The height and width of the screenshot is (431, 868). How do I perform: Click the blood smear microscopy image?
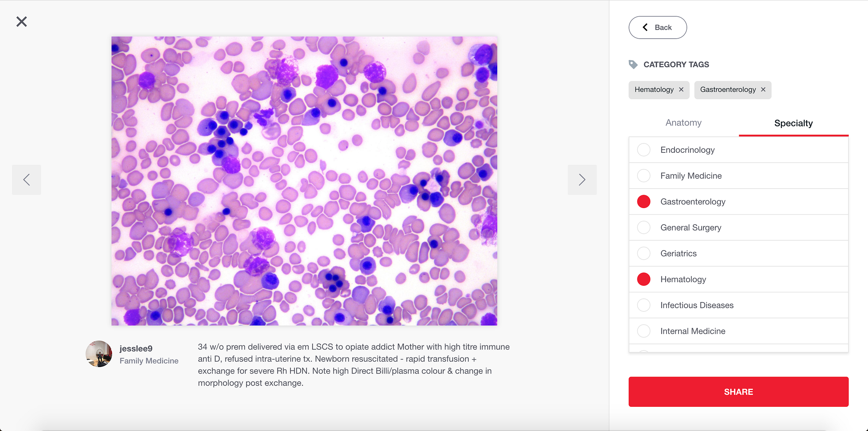pyautogui.click(x=304, y=181)
